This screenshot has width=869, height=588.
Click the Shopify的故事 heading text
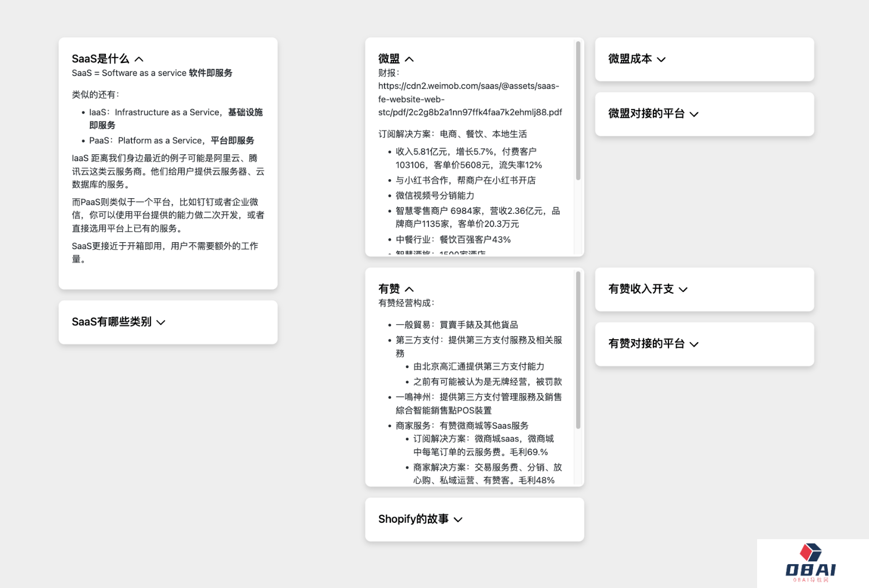tap(413, 519)
